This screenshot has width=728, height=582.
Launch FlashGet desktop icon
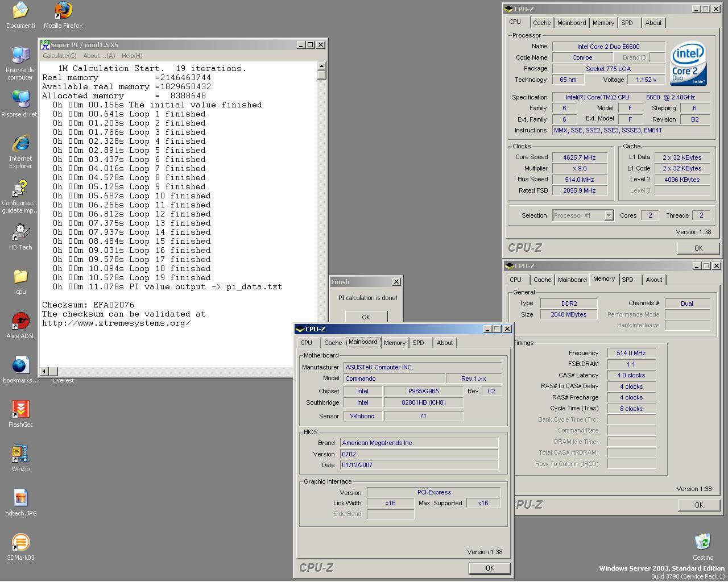(20, 414)
